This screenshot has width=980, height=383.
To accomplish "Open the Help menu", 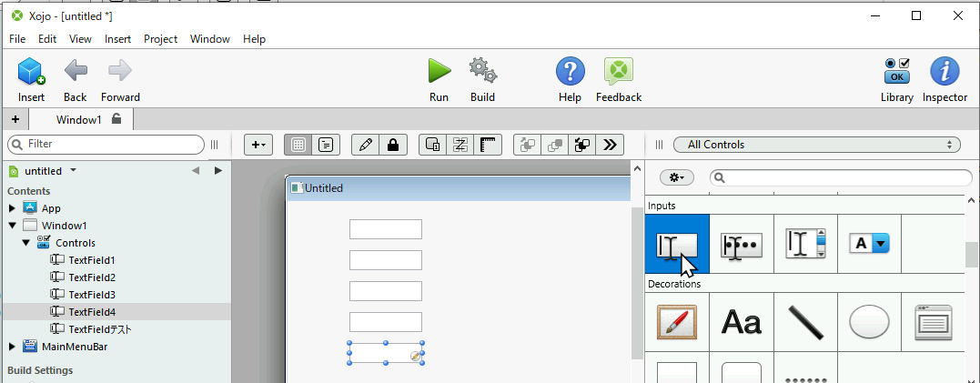I will coord(255,39).
